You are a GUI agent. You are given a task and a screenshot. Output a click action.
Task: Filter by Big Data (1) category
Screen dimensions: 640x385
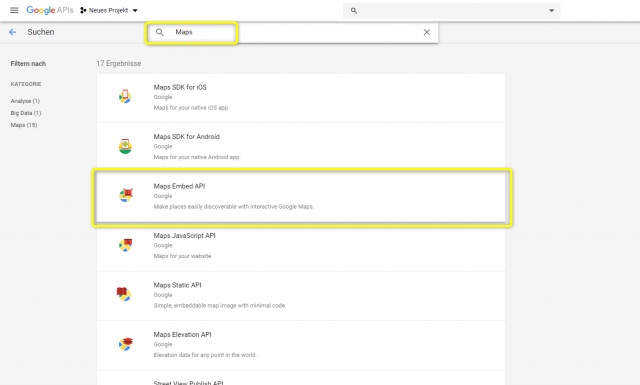tap(26, 113)
